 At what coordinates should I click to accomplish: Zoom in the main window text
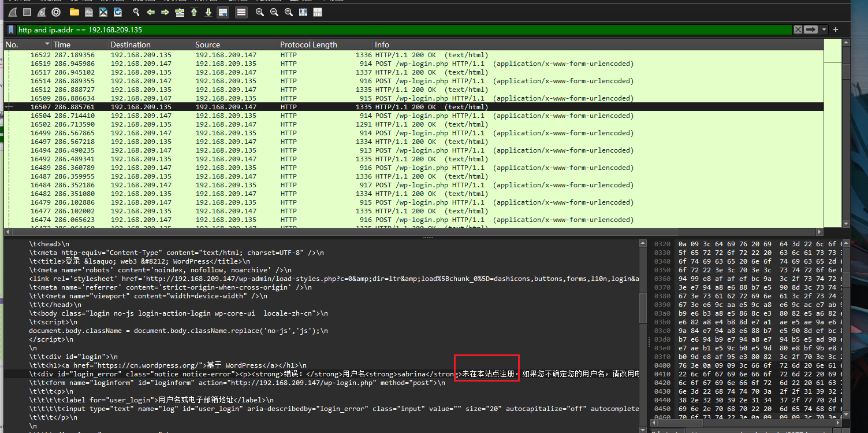click(x=260, y=12)
